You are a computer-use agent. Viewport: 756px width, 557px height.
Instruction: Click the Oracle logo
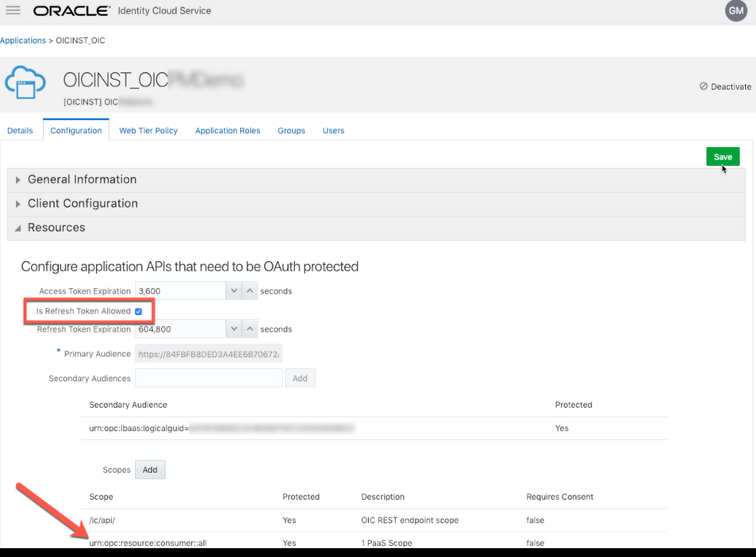click(x=71, y=10)
